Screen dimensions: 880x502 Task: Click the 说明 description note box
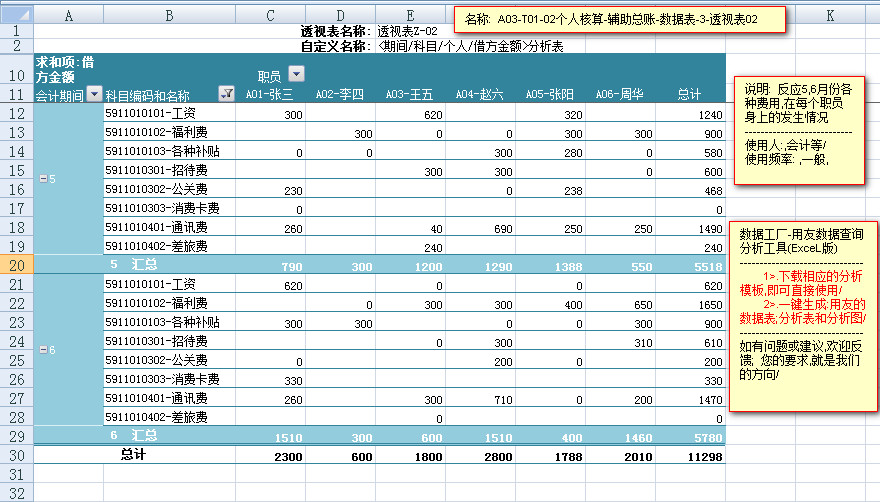click(x=798, y=130)
